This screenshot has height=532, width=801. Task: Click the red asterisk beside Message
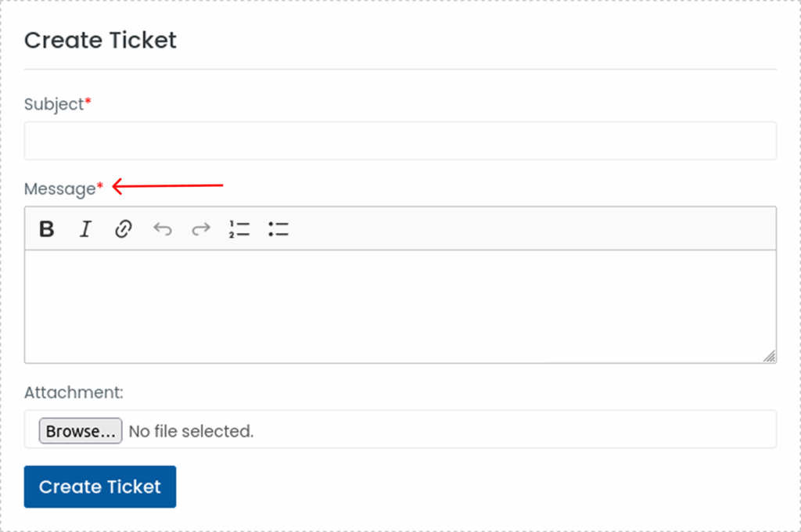click(100, 188)
